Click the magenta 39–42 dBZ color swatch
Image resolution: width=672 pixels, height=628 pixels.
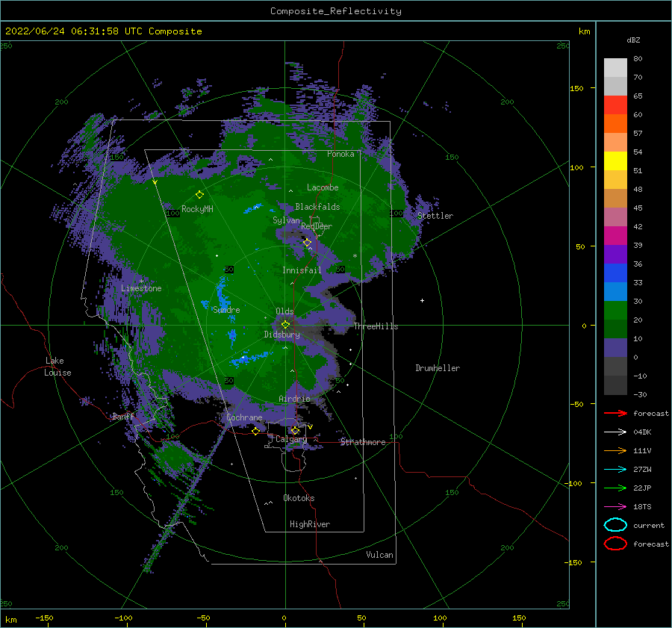(x=615, y=235)
